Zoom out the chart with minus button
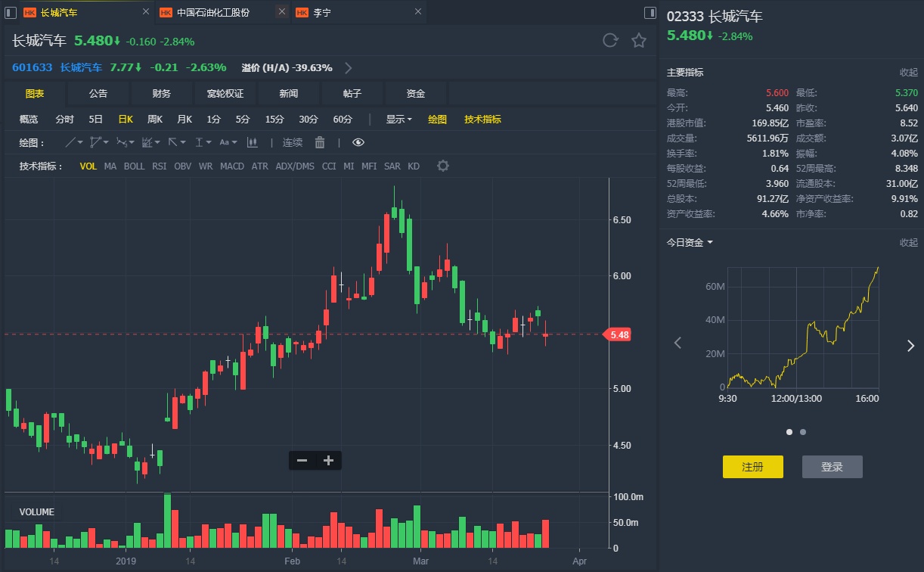Viewport: 924px width, 572px height. click(x=302, y=460)
